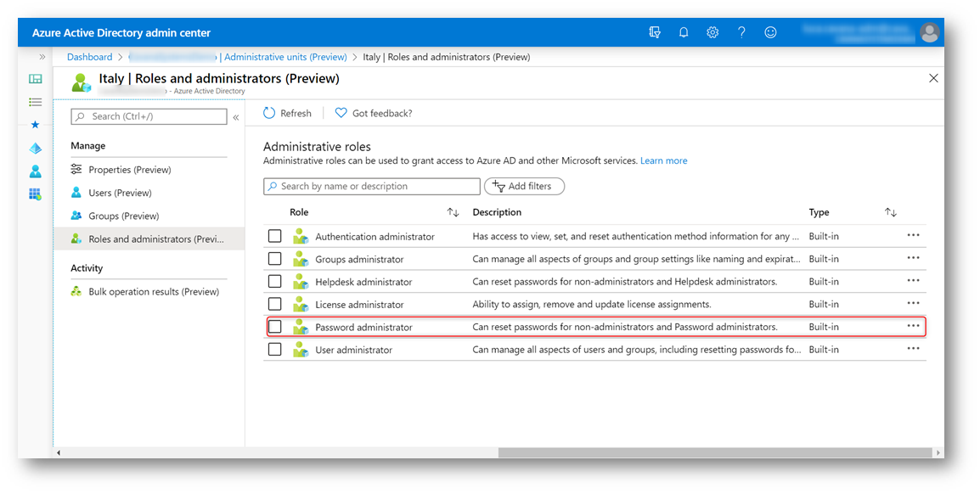Sort the table by Role column
The height and width of the screenshot is (494, 980).
[x=453, y=213]
